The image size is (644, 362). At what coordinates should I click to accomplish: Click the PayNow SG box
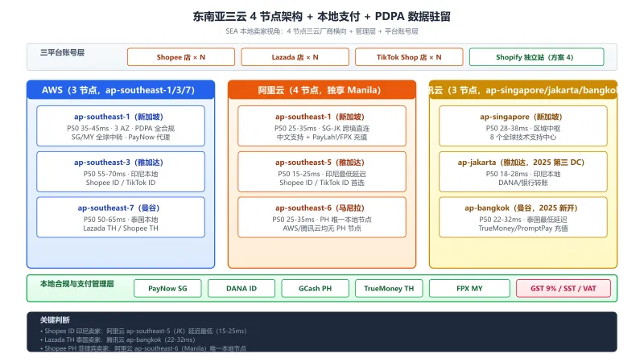click(167, 288)
